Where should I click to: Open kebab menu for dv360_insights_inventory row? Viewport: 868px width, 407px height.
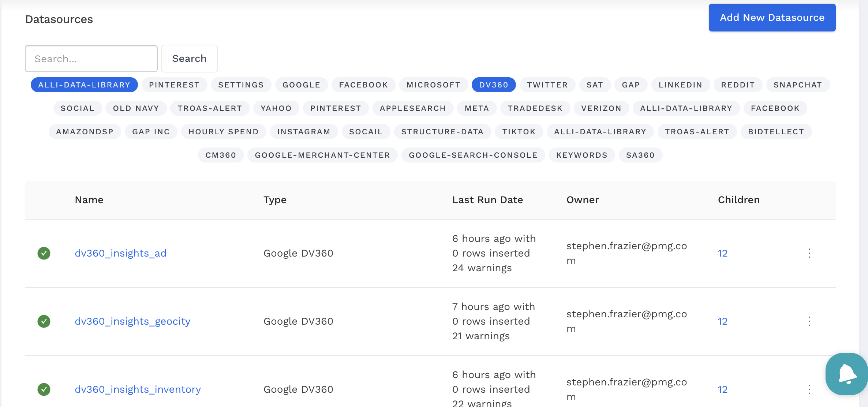click(x=809, y=389)
